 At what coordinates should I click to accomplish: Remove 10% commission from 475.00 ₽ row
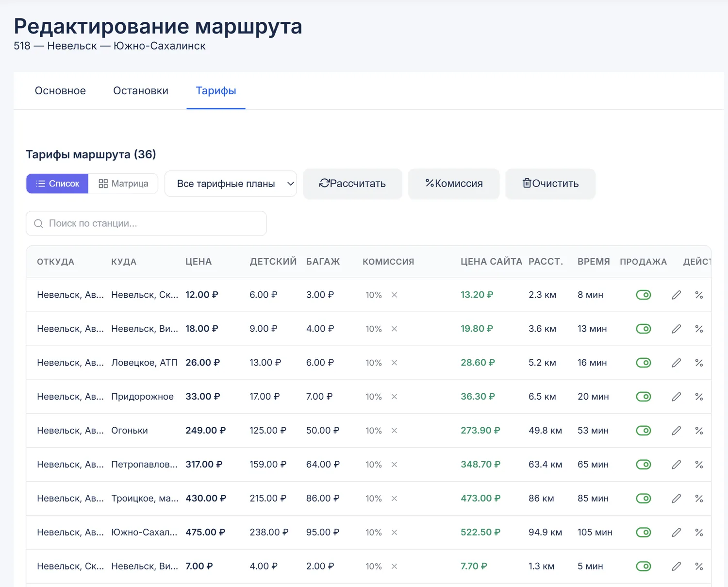tap(394, 533)
